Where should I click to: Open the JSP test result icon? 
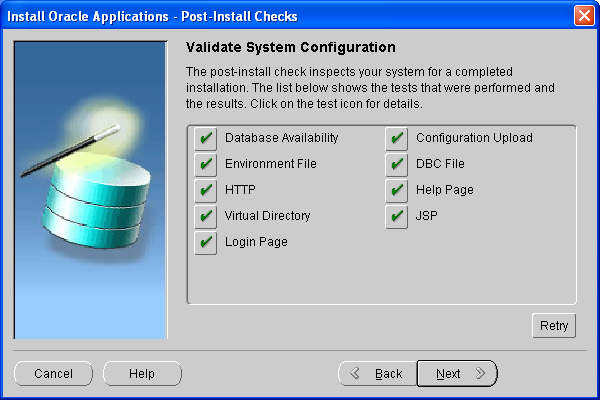(396, 216)
